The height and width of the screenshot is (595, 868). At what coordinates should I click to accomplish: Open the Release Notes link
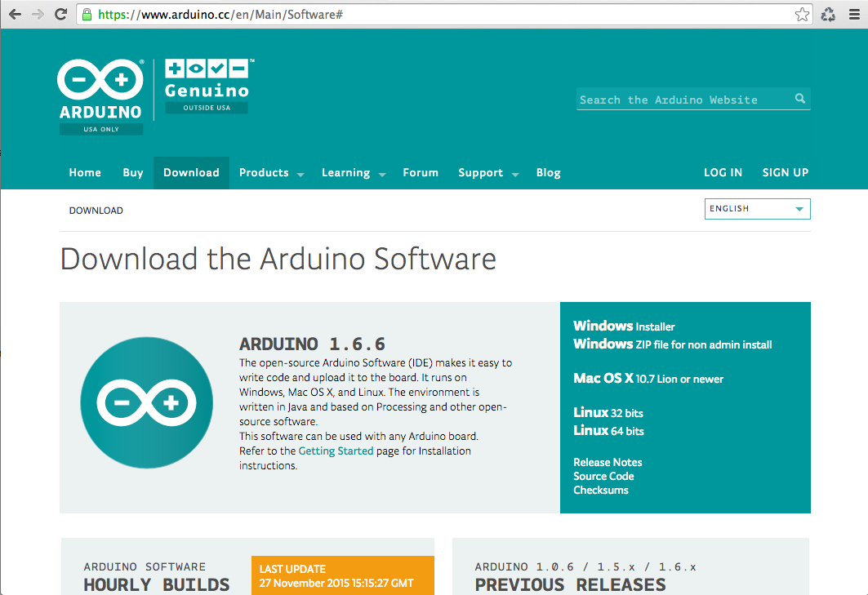click(608, 462)
